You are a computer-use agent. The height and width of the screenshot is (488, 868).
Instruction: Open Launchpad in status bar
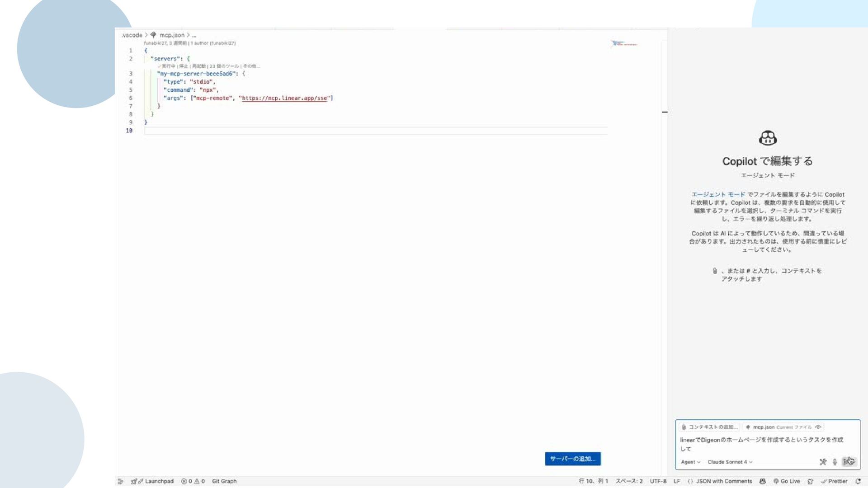pos(152,481)
